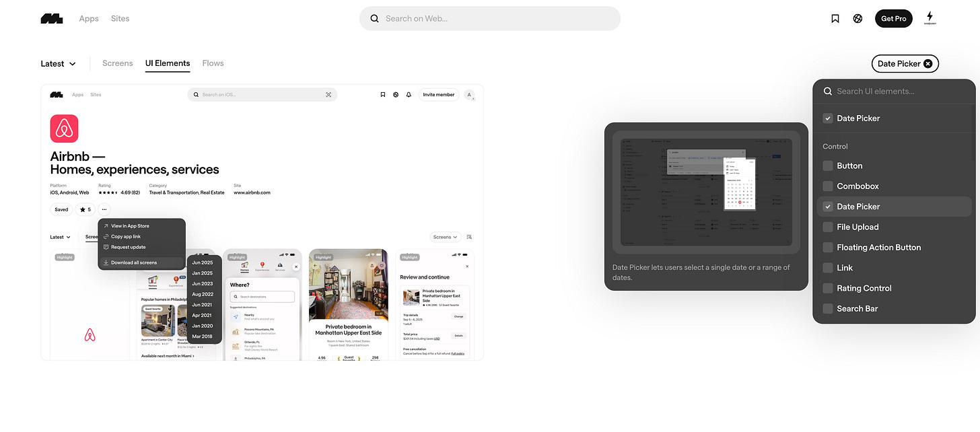Open the Airbnb result screenshot card

pyautogui.click(x=262, y=222)
